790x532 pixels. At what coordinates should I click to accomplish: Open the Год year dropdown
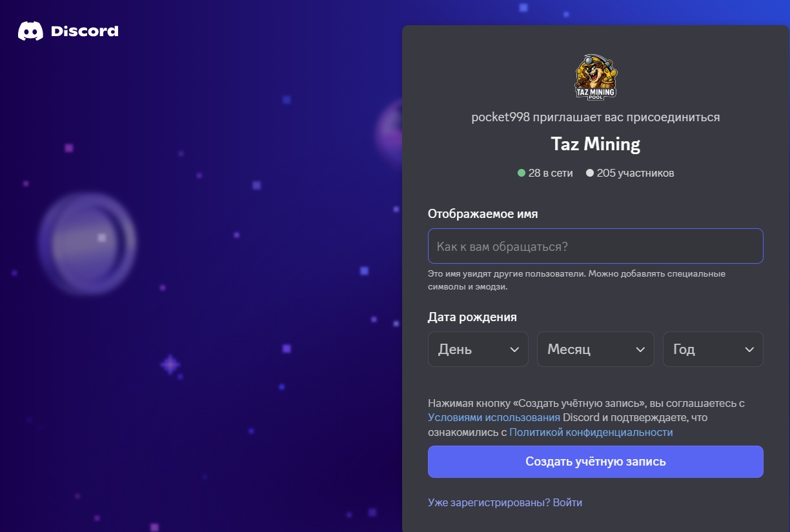click(713, 350)
